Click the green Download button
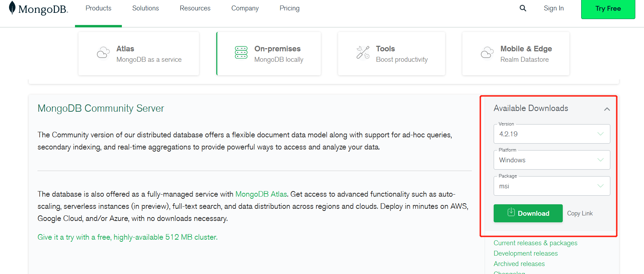The image size is (644, 274). point(528,213)
